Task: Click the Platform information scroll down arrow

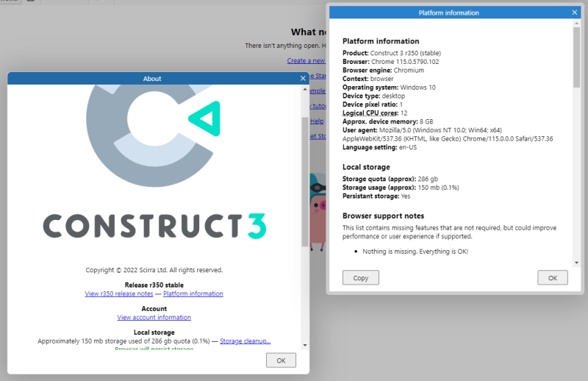Action: [x=576, y=263]
